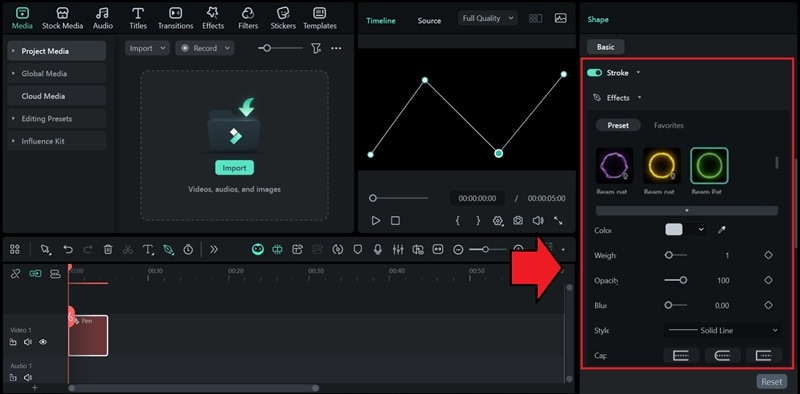
Task: Click the media filter funnel icon
Action: point(316,48)
